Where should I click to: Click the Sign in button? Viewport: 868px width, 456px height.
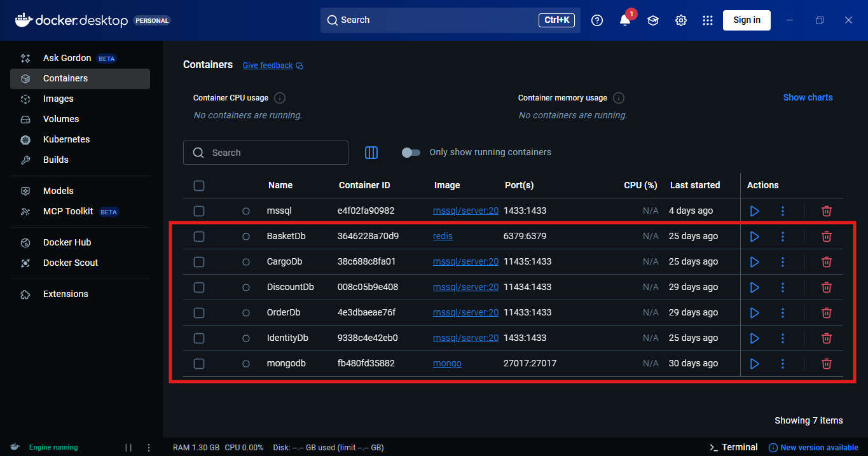(747, 20)
